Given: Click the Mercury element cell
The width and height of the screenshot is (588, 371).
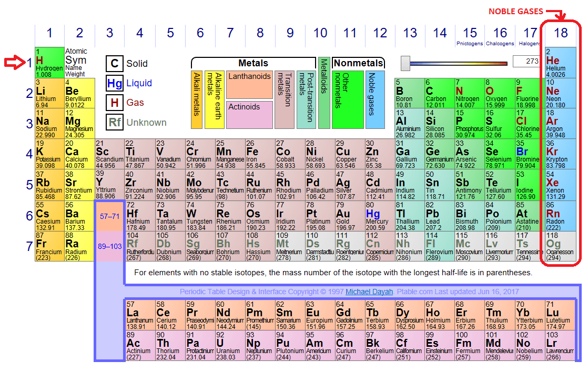Looking at the screenshot, I should click(380, 216).
